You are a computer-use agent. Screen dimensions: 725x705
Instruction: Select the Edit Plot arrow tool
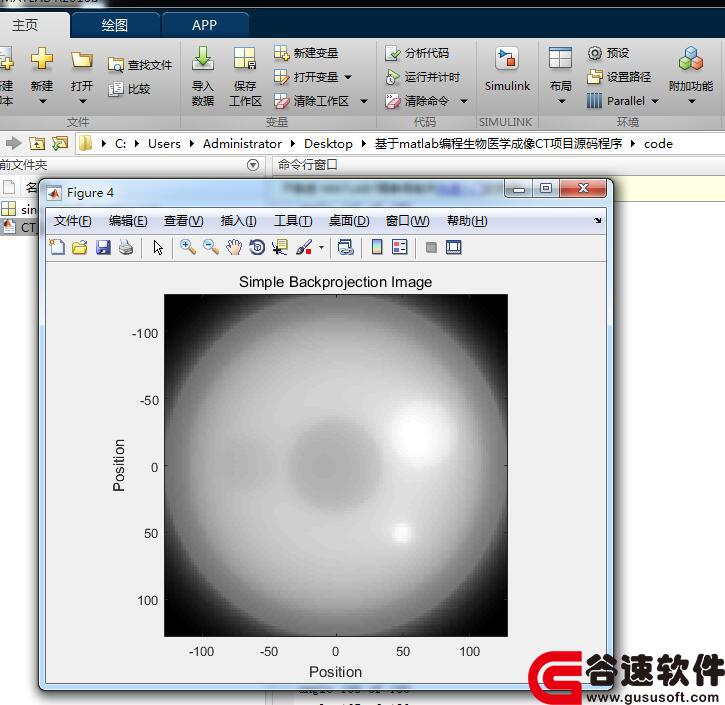pyautogui.click(x=158, y=247)
